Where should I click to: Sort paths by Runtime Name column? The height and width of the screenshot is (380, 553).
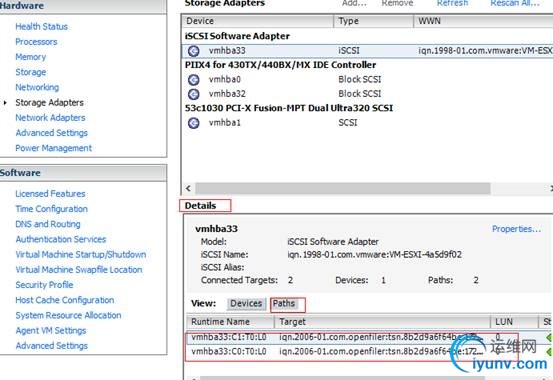click(230, 322)
